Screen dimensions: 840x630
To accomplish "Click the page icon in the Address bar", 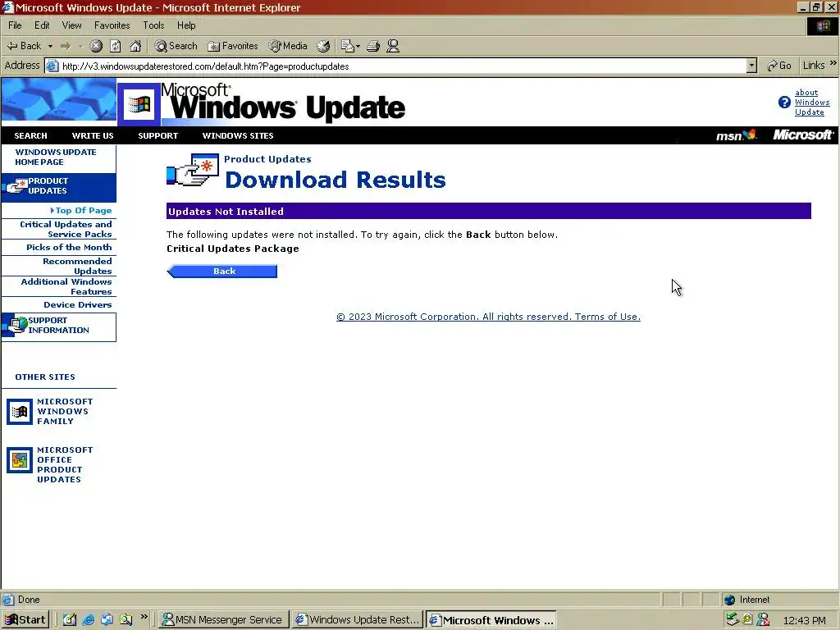I will tap(52, 66).
